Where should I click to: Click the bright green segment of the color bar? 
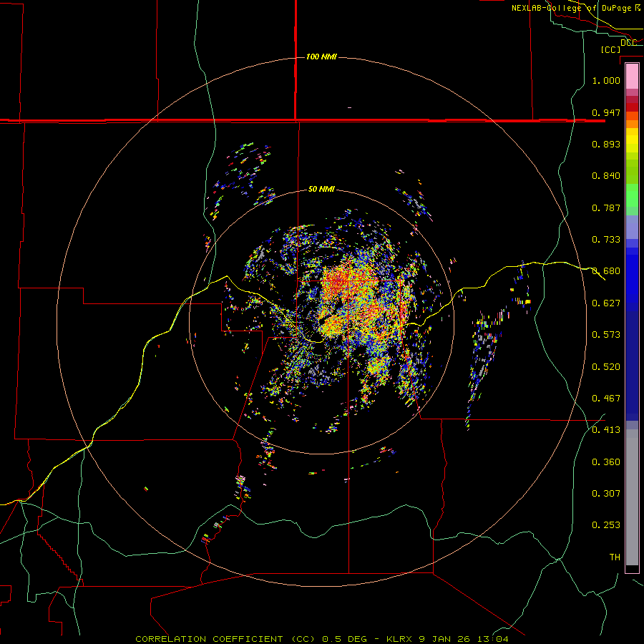[632, 195]
